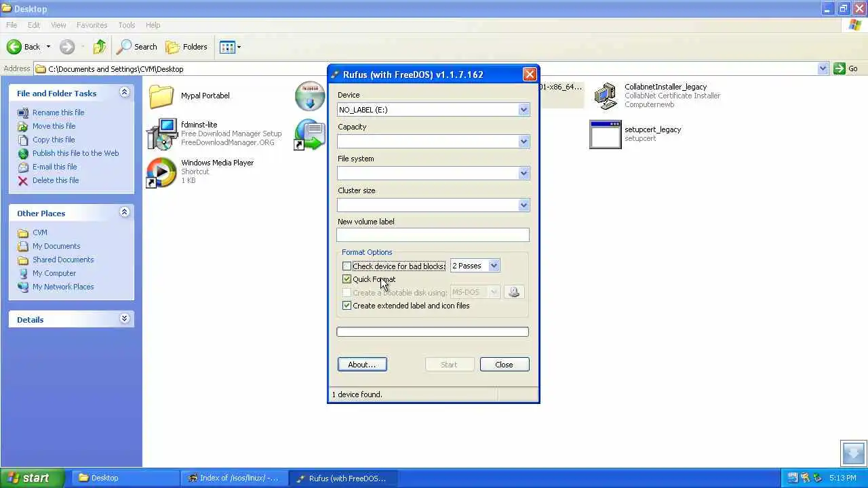Open the Edit menu
868x488 pixels.
(x=34, y=25)
